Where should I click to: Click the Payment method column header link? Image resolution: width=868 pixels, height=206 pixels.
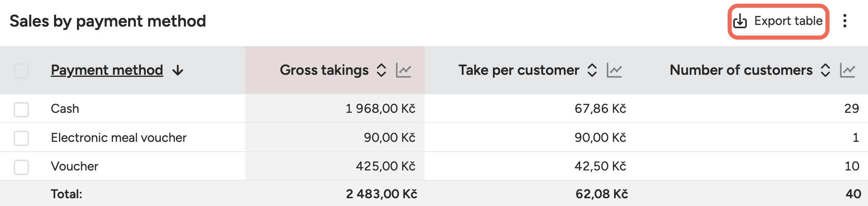[x=107, y=70]
